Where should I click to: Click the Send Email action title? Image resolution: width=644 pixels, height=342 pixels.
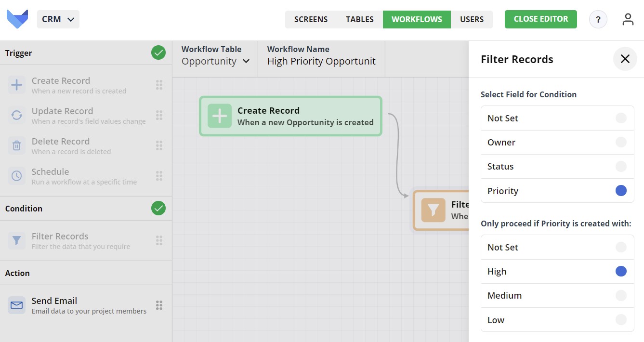click(x=54, y=301)
